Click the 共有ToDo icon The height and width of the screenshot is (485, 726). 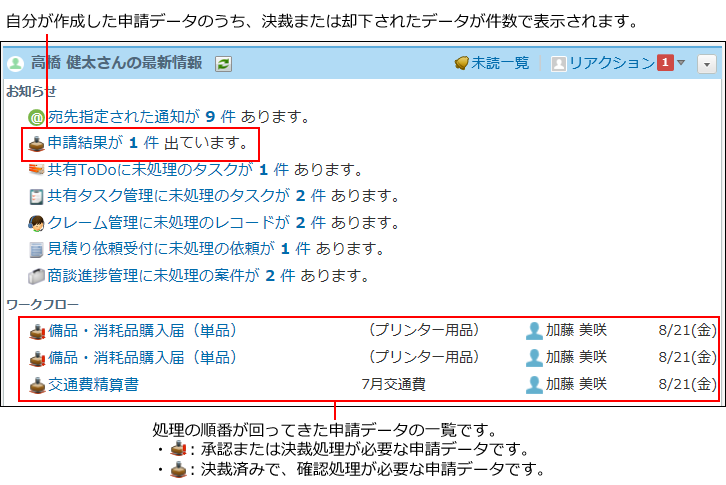36,170
